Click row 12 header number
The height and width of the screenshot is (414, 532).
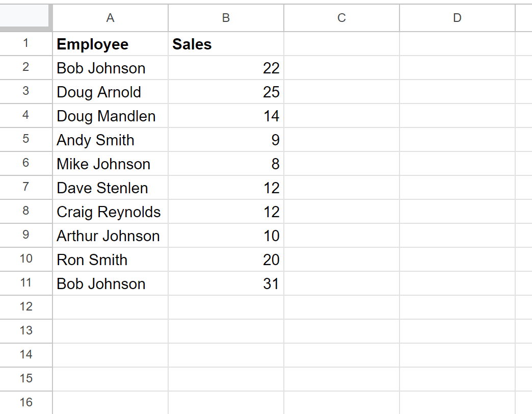26,307
